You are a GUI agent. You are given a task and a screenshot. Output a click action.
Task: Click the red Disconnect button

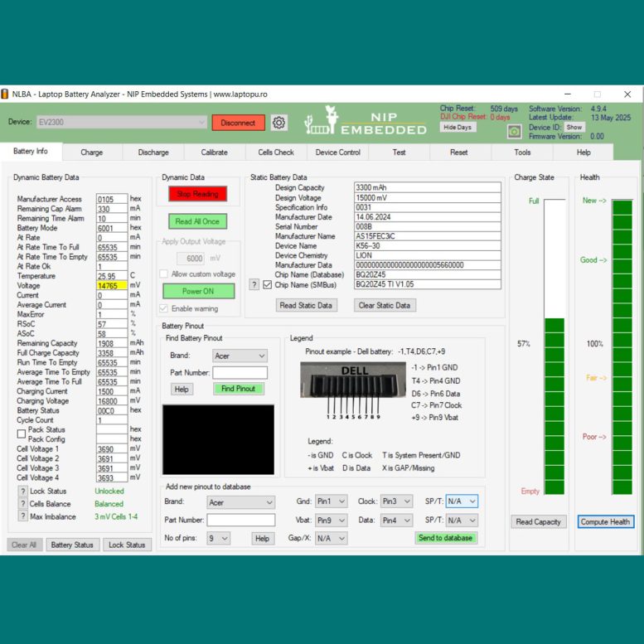[238, 123]
